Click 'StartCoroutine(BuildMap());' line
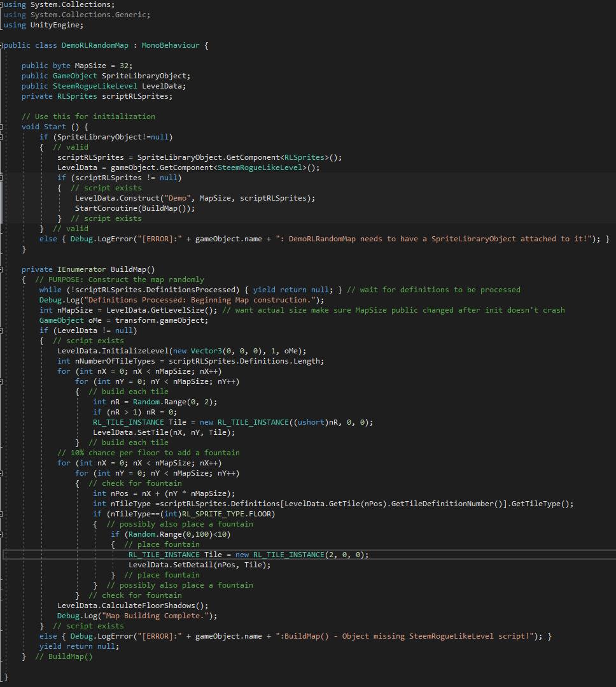The image size is (616, 687). pos(135,208)
